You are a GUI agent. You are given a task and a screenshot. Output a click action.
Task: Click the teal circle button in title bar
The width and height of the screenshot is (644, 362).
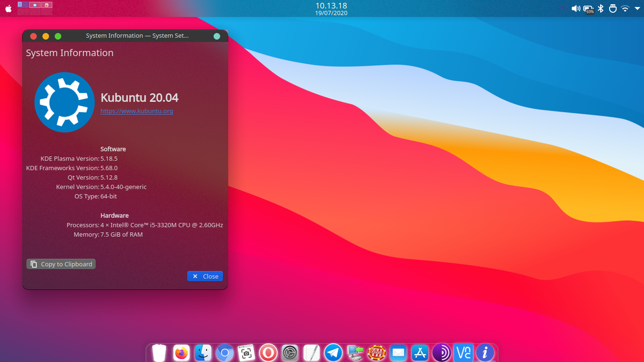click(217, 36)
